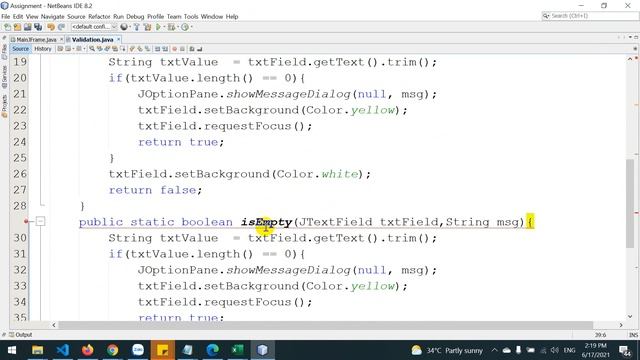
Task: Open the Navigate menu
Action: [x=53, y=16]
